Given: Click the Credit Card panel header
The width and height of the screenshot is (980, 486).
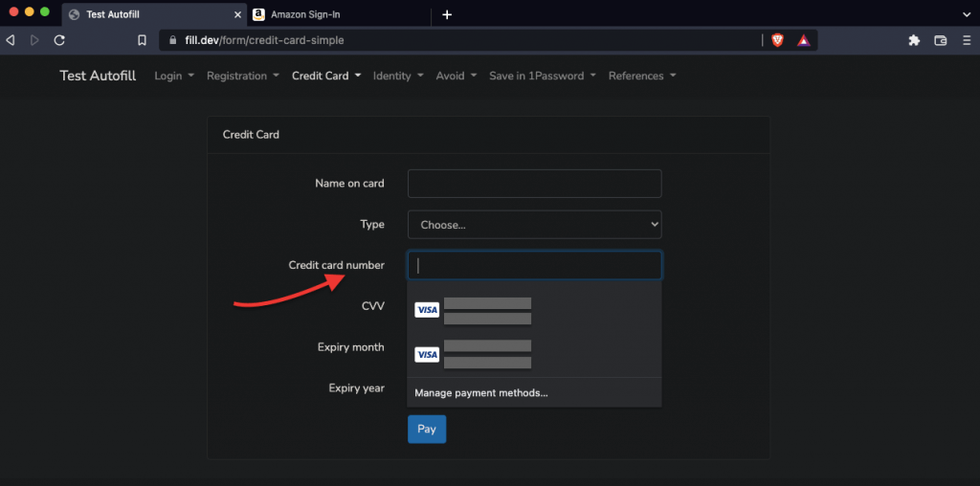Looking at the screenshot, I should [x=488, y=134].
